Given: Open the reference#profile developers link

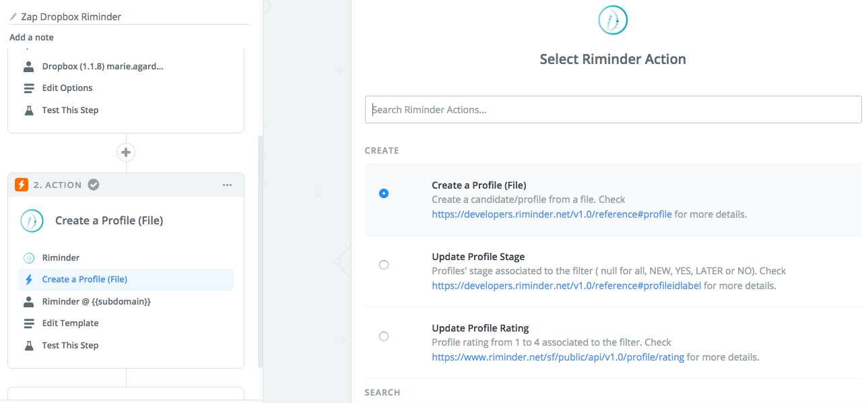Looking at the screenshot, I should point(552,214).
